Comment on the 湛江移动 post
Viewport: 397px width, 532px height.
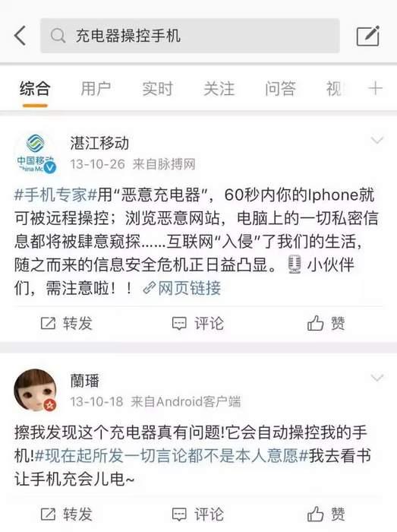pyautogui.click(x=198, y=323)
